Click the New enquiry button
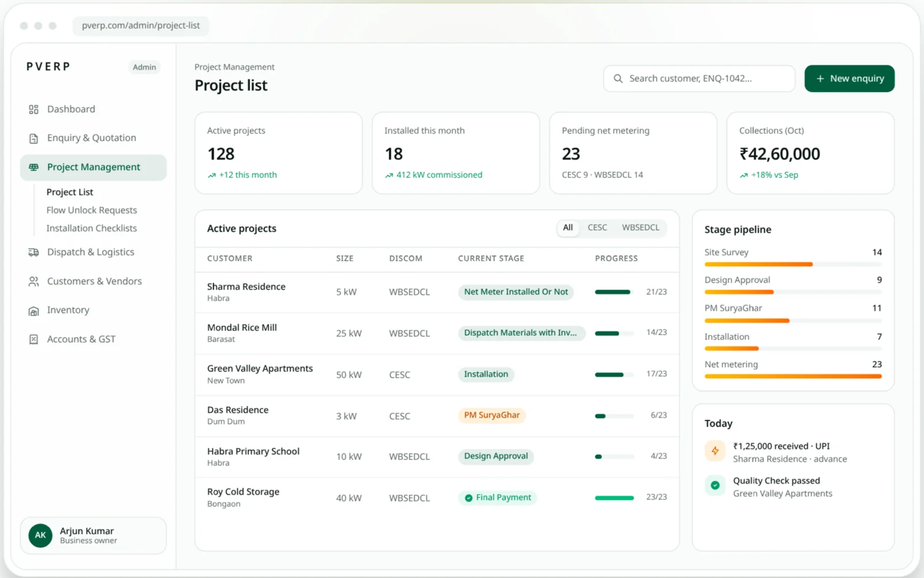Screen dimensions: 924x578 pos(850,79)
